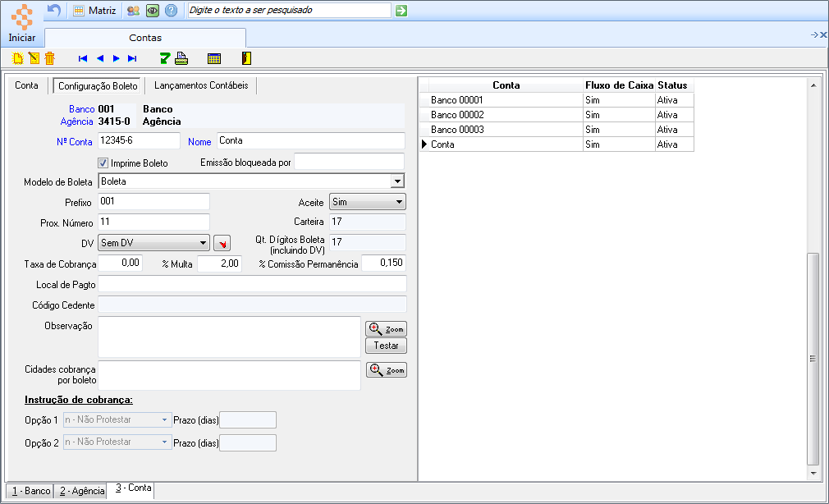
Task: Open the grid table view icon
Action: tap(214, 59)
